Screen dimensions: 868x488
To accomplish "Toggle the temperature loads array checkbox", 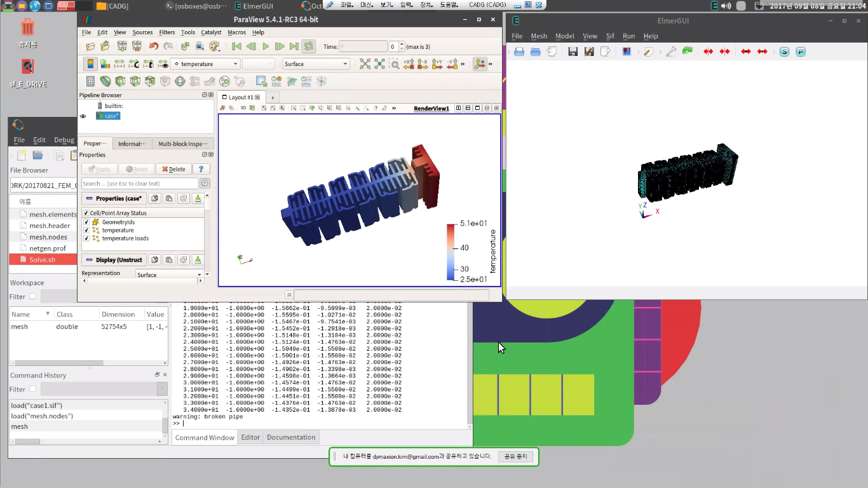I will point(86,238).
